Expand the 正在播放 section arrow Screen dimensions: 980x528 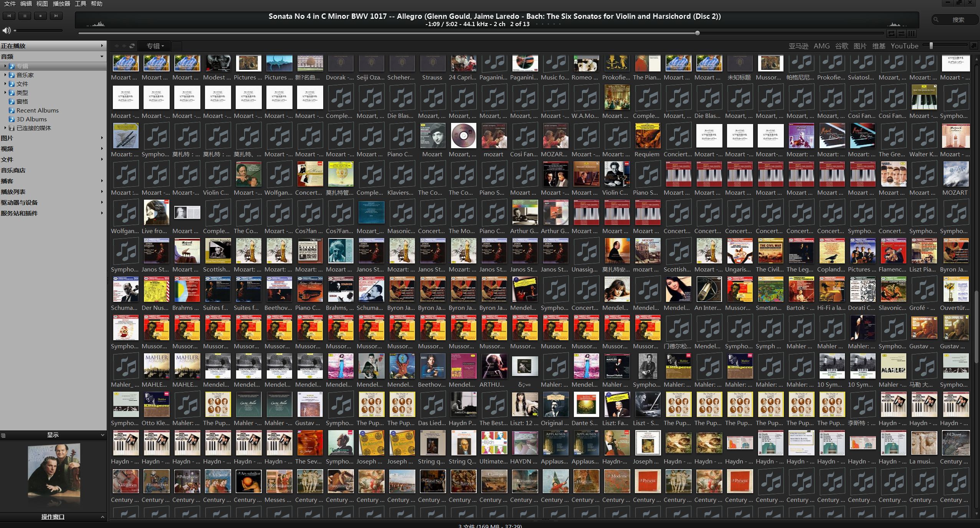point(102,46)
